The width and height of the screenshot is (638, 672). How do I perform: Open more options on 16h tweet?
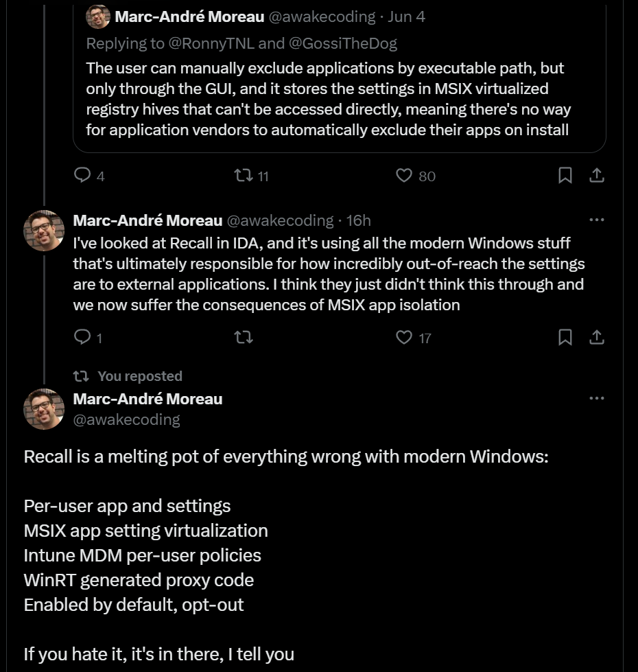click(x=597, y=220)
